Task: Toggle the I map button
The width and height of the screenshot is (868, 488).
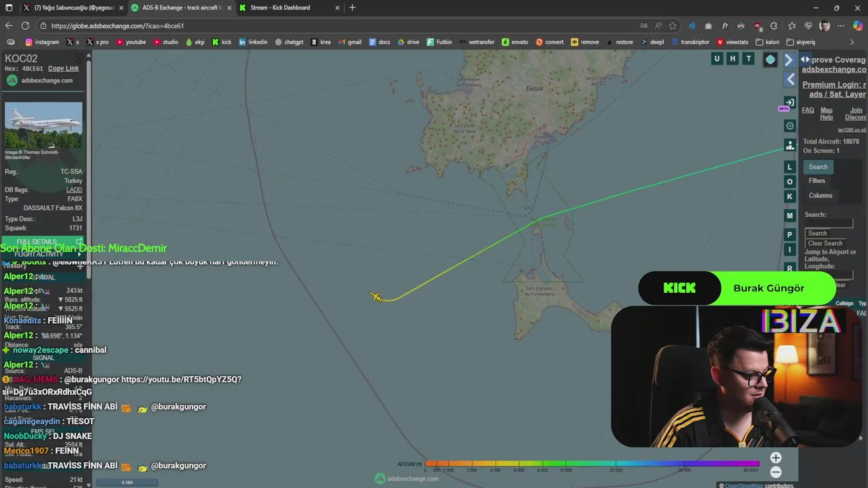Action: click(x=789, y=249)
